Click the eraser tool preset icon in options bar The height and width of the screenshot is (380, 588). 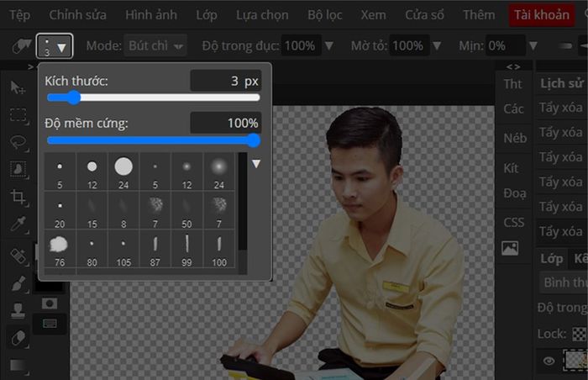(21, 46)
